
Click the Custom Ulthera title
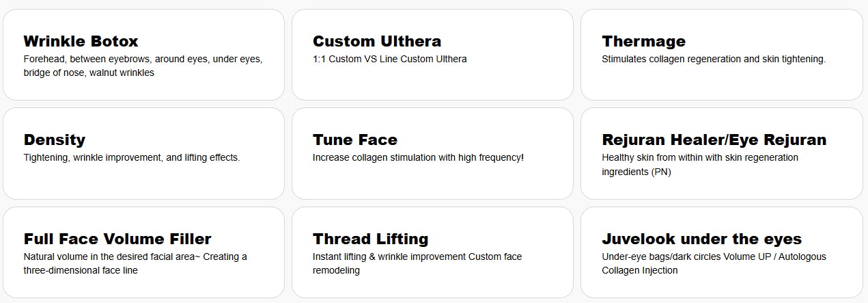[376, 41]
